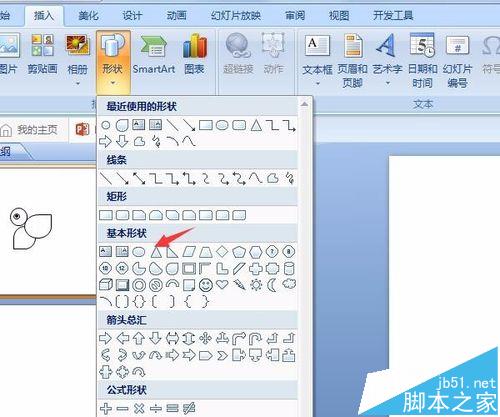The height and width of the screenshot is (417, 500).
Task: Select pentagon arrow shape
Action: tap(205, 356)
